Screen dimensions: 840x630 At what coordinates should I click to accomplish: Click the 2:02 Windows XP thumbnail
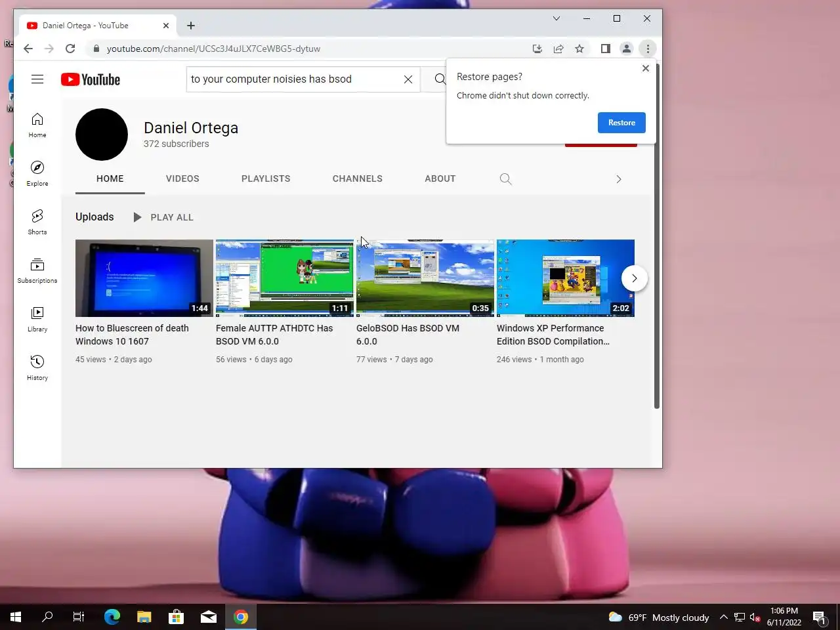click(565, 278)
